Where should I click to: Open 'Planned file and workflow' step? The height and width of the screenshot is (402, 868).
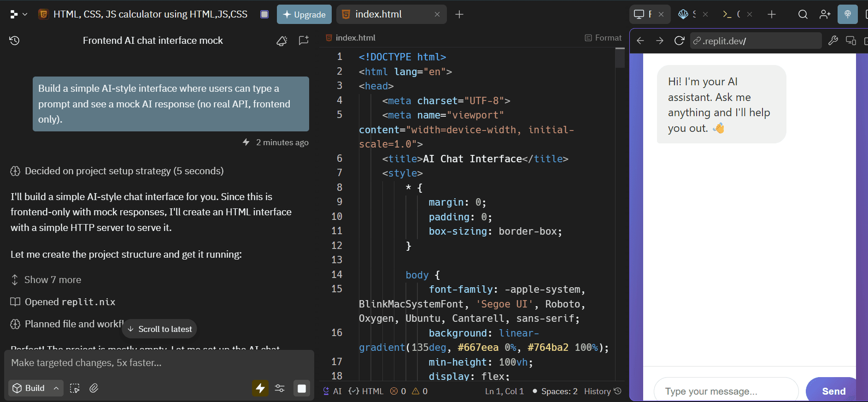[67, 324]
